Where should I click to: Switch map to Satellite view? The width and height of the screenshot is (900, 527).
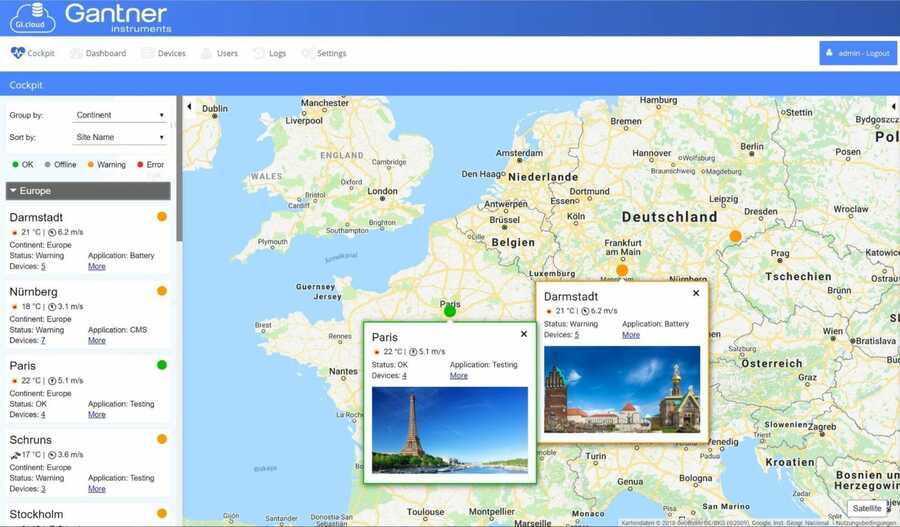tap(867, 508)
